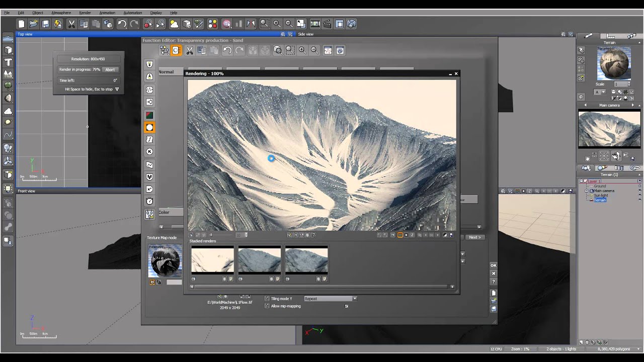Click the camera render icon in main toolbar
Screen dimensions: 644x362
pos(352,24)
